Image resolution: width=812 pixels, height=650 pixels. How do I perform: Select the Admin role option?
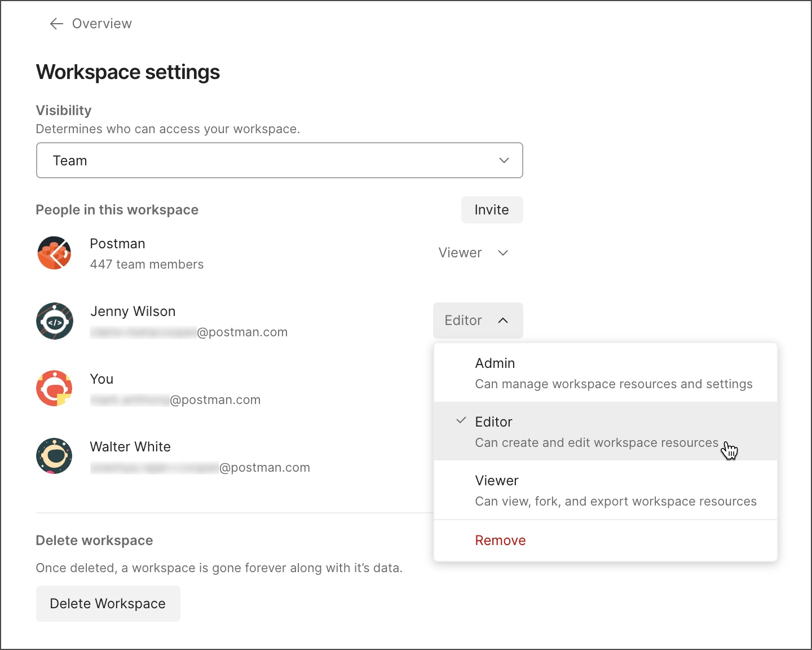[606, 373]
